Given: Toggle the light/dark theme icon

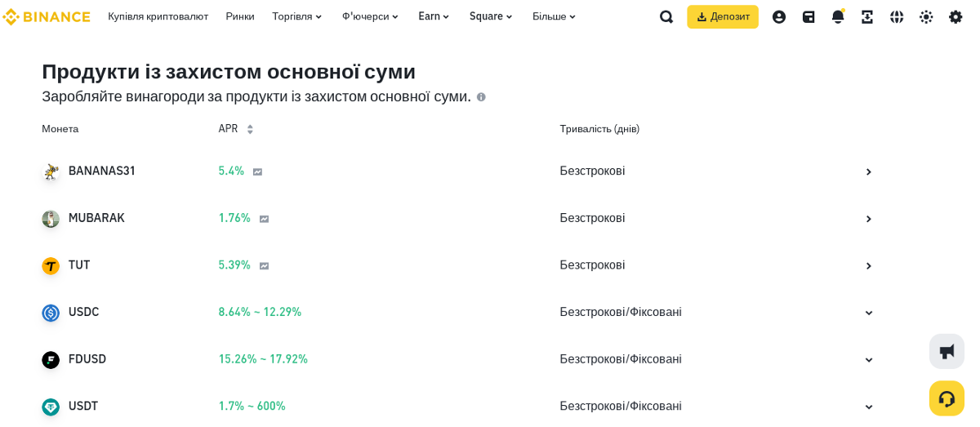Looking at the screenshot, I should pos(926,16).
